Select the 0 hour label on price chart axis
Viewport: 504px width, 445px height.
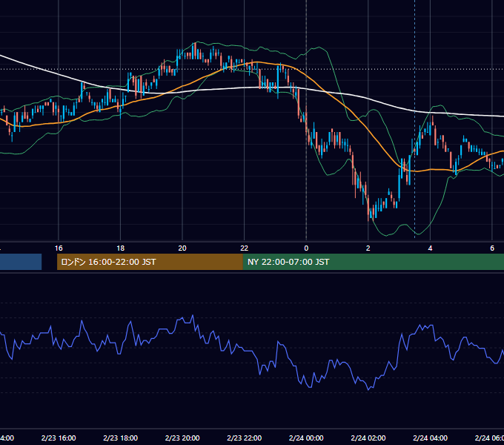click(x=306, y=248)
